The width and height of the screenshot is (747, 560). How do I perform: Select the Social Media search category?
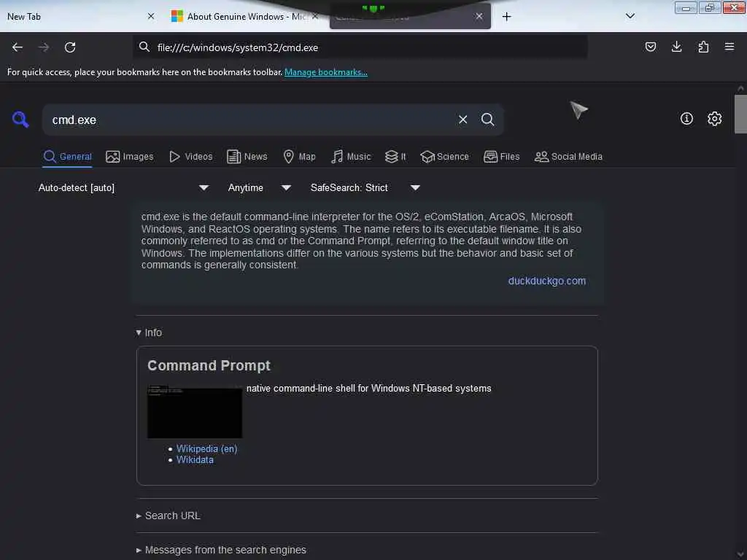pyautogui.click(x=568, y=157)
